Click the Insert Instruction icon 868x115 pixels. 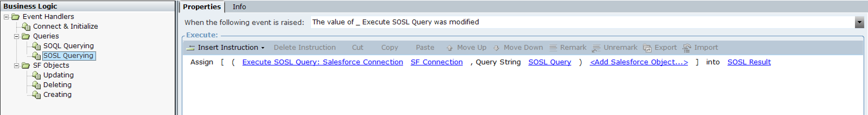190,48
